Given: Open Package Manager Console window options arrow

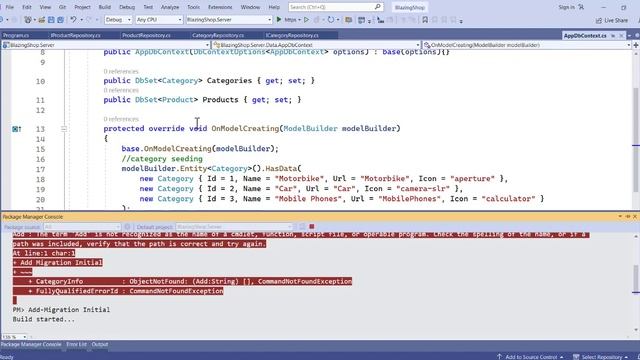Looking at the screenshot, I should [x=620, y=216].
